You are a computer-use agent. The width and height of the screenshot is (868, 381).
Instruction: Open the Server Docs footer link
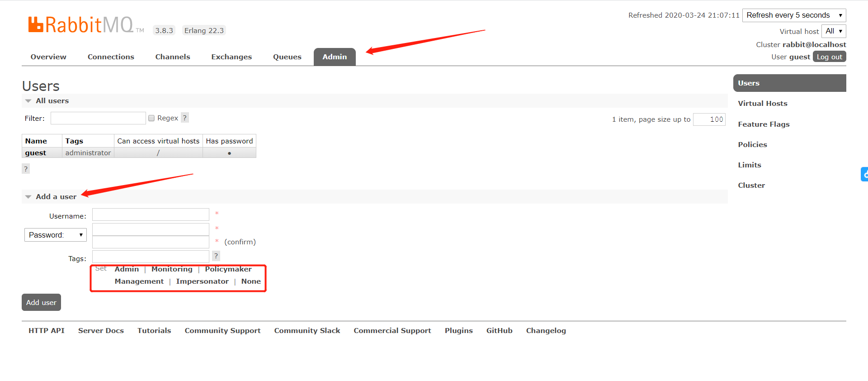[101, 331]
